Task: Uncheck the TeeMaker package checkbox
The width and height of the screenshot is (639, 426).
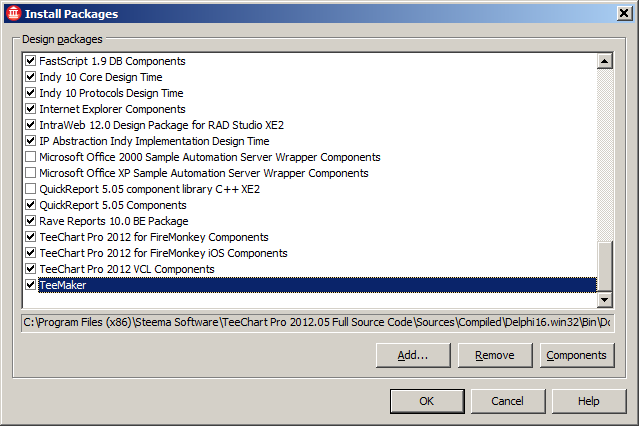Action: click(x=31, y=285)
